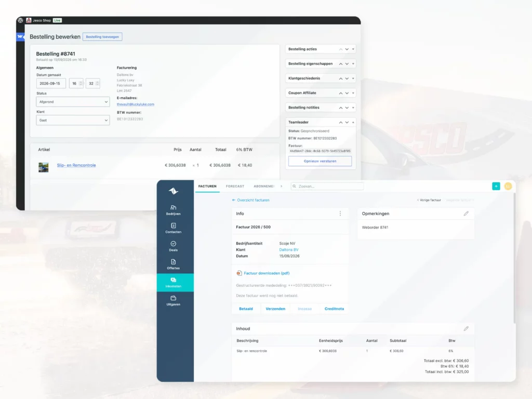The width and height of the screenshot is (532, 399).
Task: Open the Klant dropdown showing Gast
Action: pyautogui.click(x=73, y=120)
